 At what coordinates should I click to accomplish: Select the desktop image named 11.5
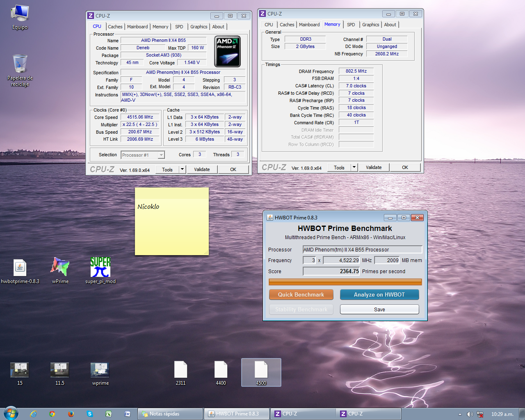(60, 374)
